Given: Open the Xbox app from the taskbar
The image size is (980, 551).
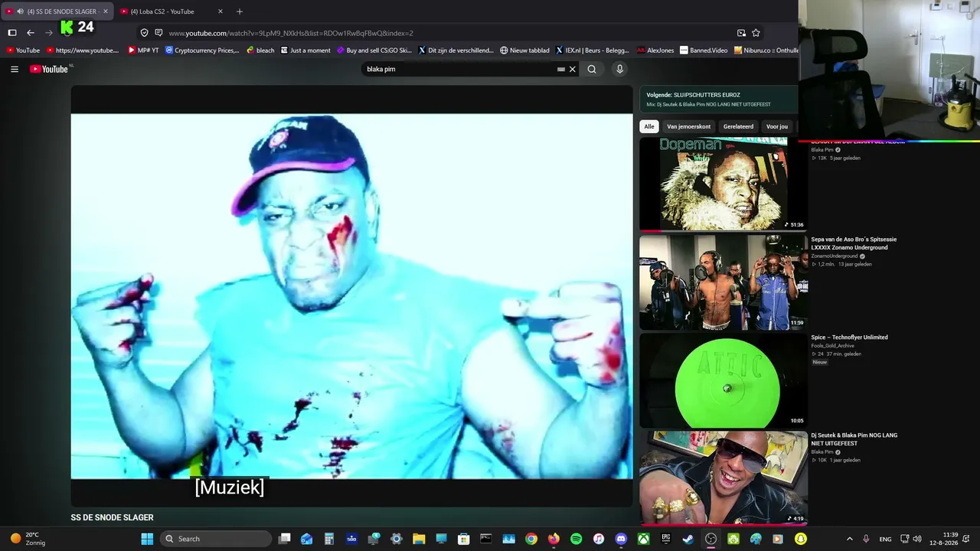Looking at the screenshot, I should pos(643,539).
